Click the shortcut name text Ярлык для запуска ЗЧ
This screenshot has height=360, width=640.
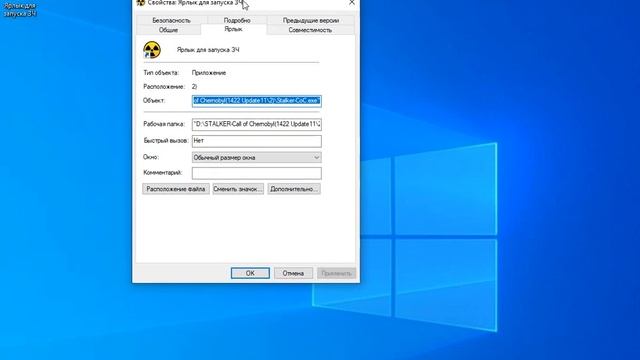[x=208, y=50]
